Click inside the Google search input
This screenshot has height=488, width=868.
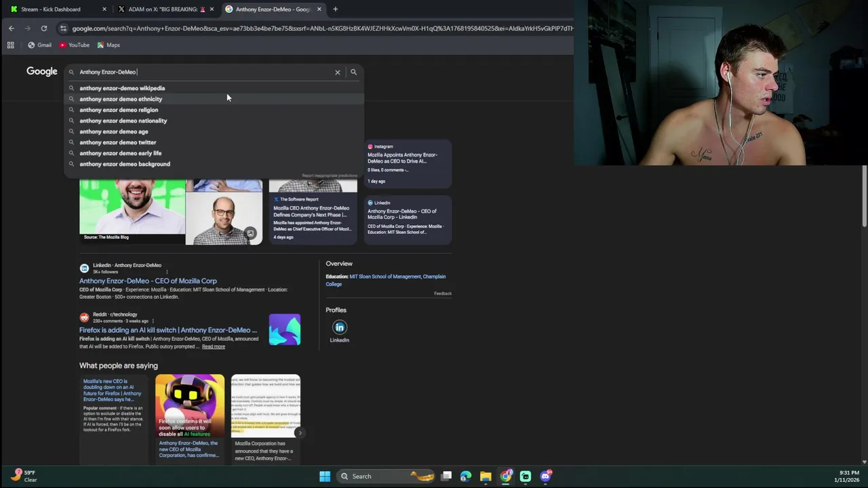(203, 72)
